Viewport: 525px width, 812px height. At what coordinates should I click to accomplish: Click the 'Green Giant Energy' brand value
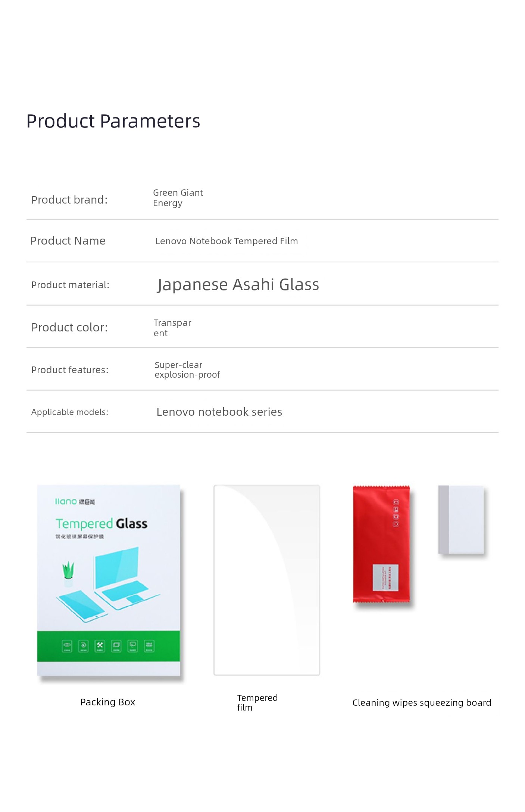[178, 198]
